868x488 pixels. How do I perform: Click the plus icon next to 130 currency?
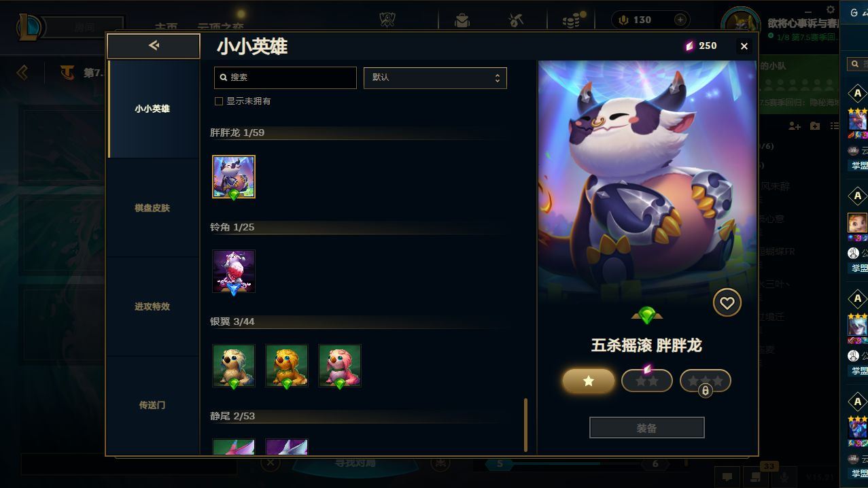click(x=680, y=20)
